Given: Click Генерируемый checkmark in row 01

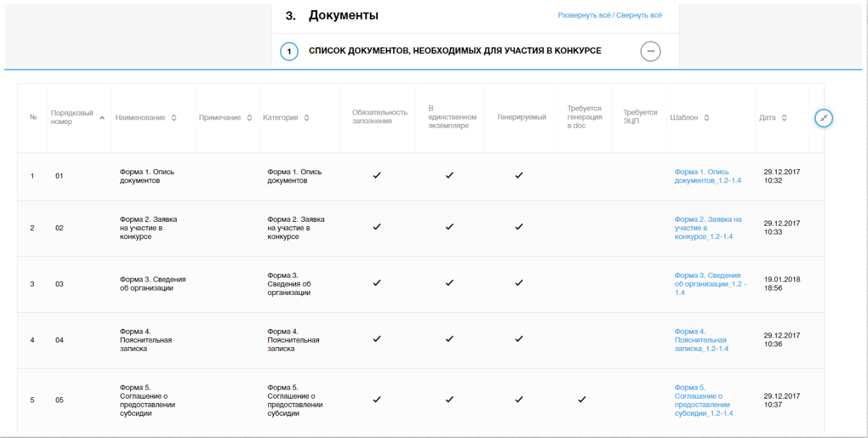Looking at the screenshot, I should pos(519,175).
